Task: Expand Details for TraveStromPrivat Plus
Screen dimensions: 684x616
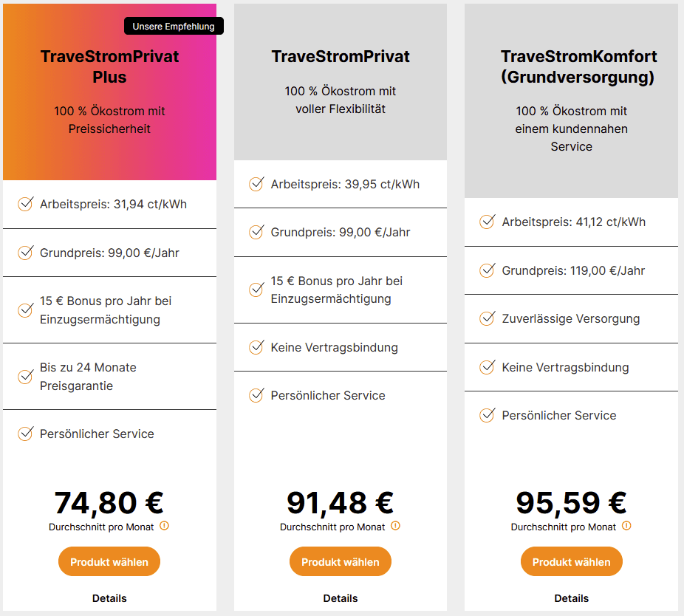Action: point(109,598)
